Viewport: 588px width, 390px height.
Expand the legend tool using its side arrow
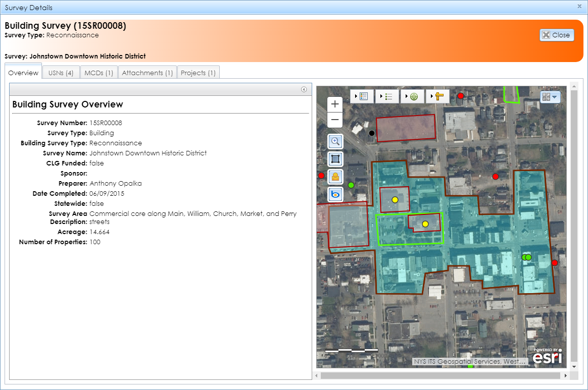click(356, 96)
